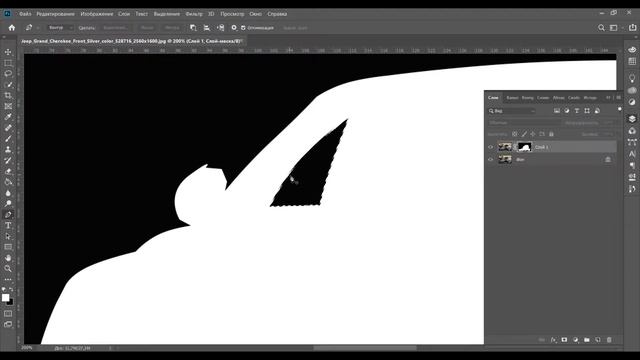The image size is (640, 360).
Task: Select the Lasso tool
Action: (8, 74)
